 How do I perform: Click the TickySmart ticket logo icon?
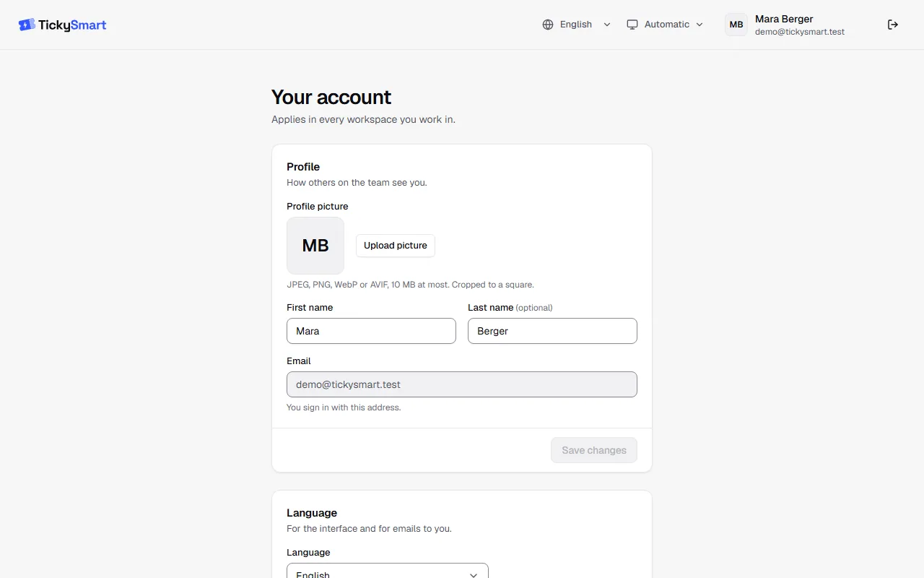click(27, 25)
